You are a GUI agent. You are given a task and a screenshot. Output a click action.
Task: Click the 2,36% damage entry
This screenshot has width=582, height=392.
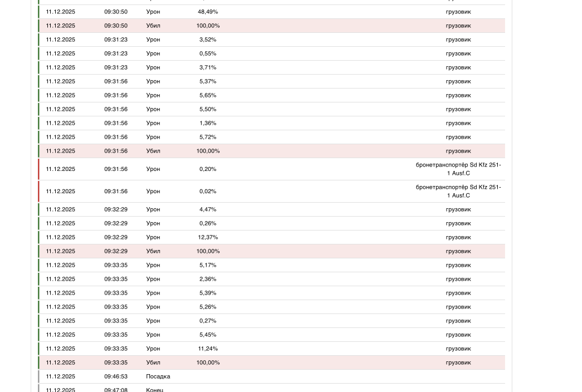pyautogui.click(x=207, y=279)
